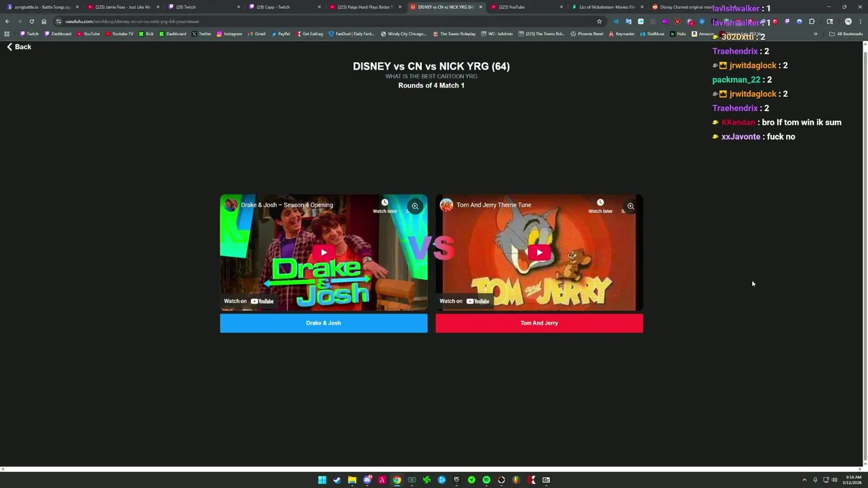Switch to (29) Twitch tab
868x488 pixels.
pos(203,7)
